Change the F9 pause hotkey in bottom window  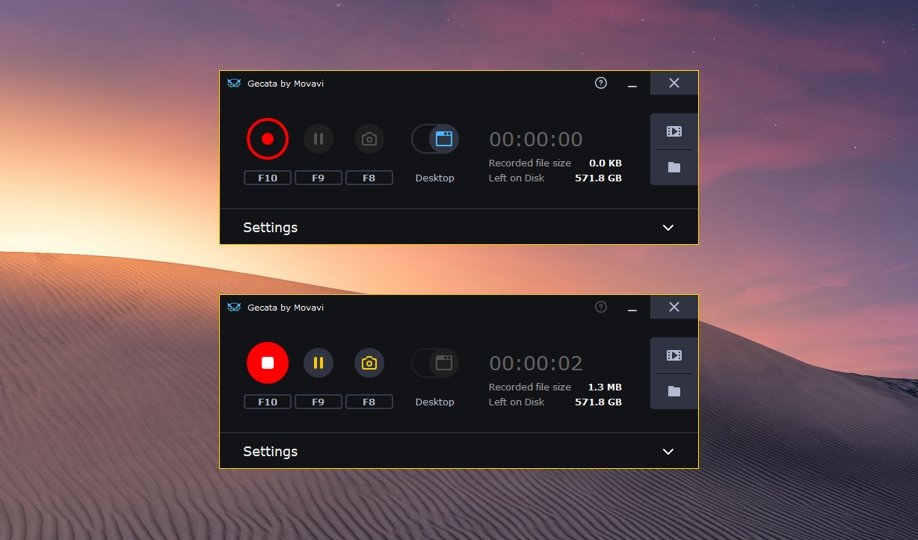(318, 402)
